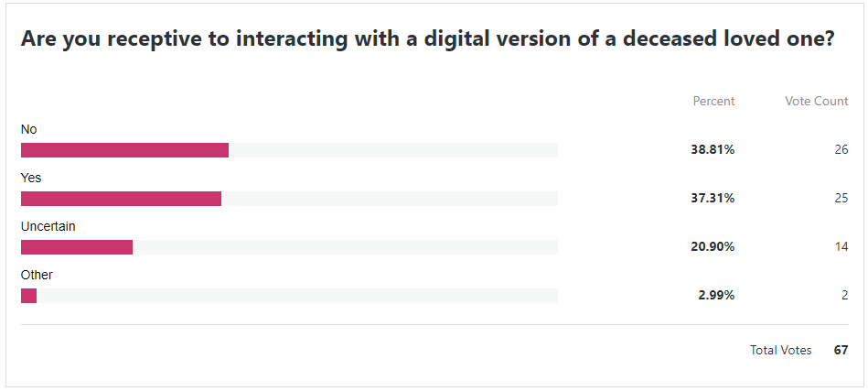Click the 37.31% percentage value

click(x=713, y=199)
